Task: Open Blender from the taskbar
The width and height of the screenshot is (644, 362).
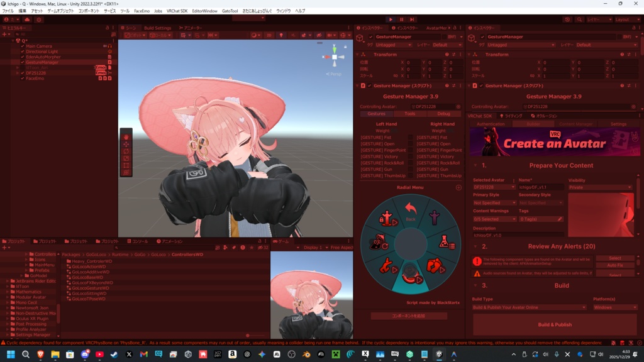Action: pyautogui.click(x=306, y=354)
